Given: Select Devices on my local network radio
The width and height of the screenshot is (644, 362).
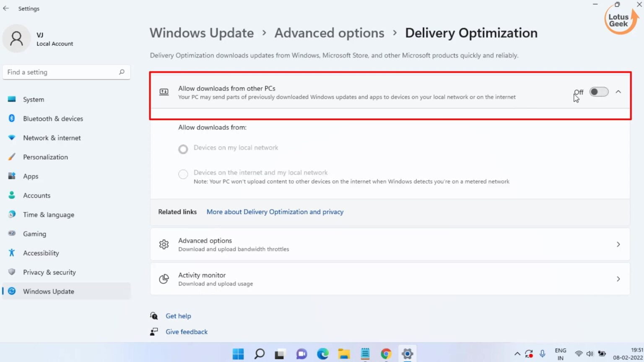Looking at the screenshot, I should 183,149.
